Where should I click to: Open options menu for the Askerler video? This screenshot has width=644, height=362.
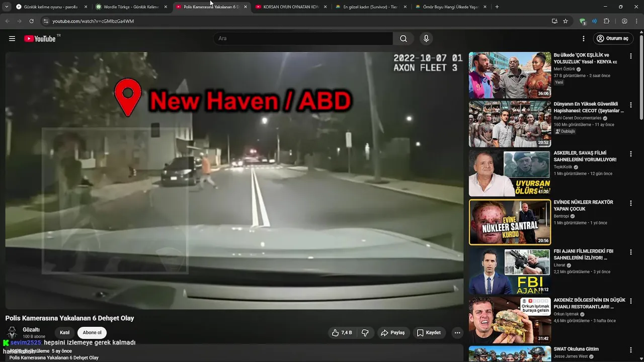[630, 154]
